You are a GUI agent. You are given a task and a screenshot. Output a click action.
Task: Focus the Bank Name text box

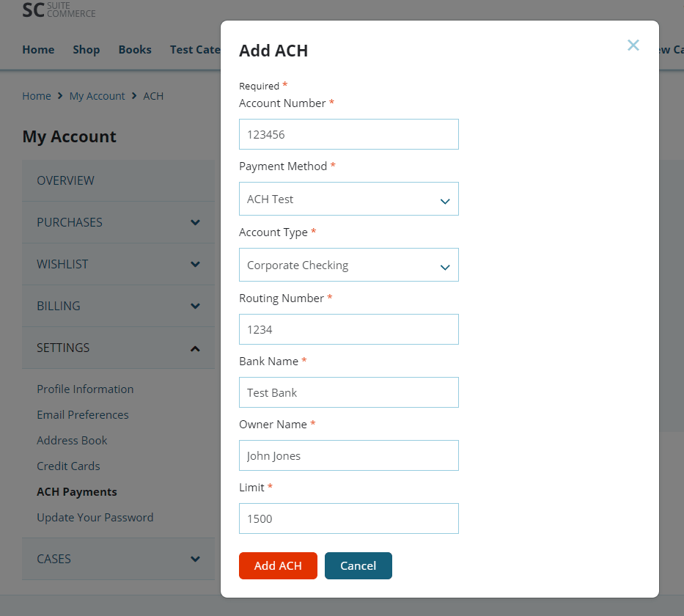(x=348, y=392)
